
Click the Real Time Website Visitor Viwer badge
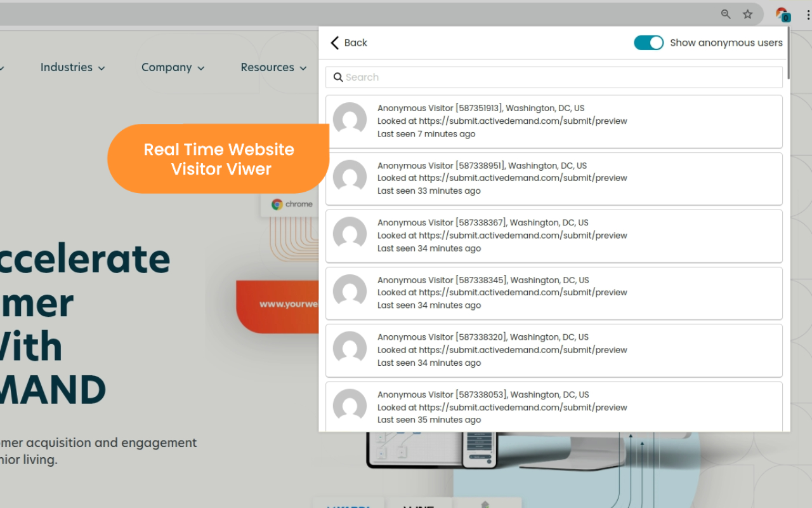(219, 159)
